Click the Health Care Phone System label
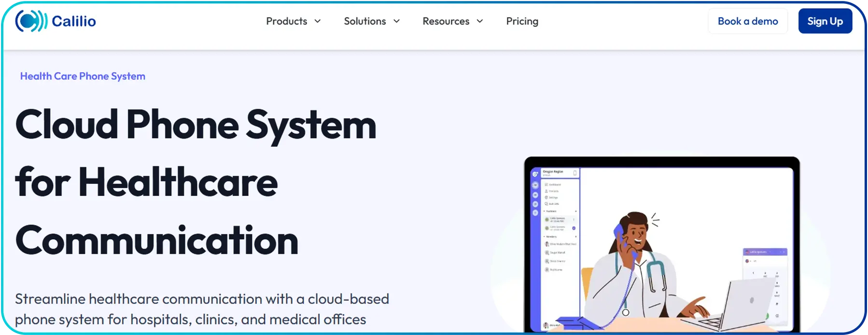Screen dimensions: 868x335 click(83, 76)
